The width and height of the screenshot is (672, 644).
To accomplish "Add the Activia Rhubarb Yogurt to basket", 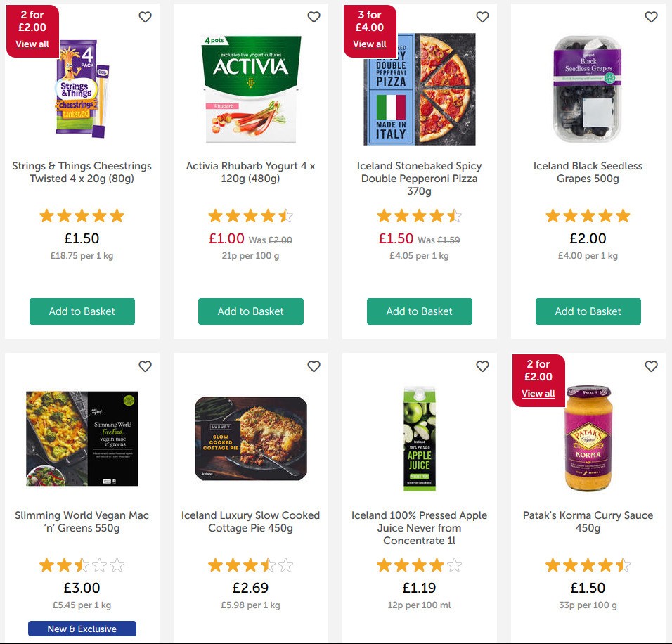I will 250,311.
